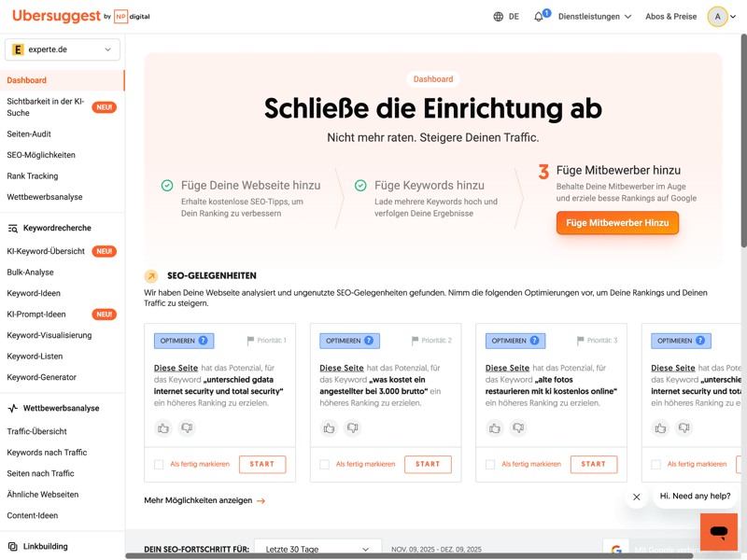747x560 pixels.
Task: Open Content-Ideen
Action: [x=33, y=515]
